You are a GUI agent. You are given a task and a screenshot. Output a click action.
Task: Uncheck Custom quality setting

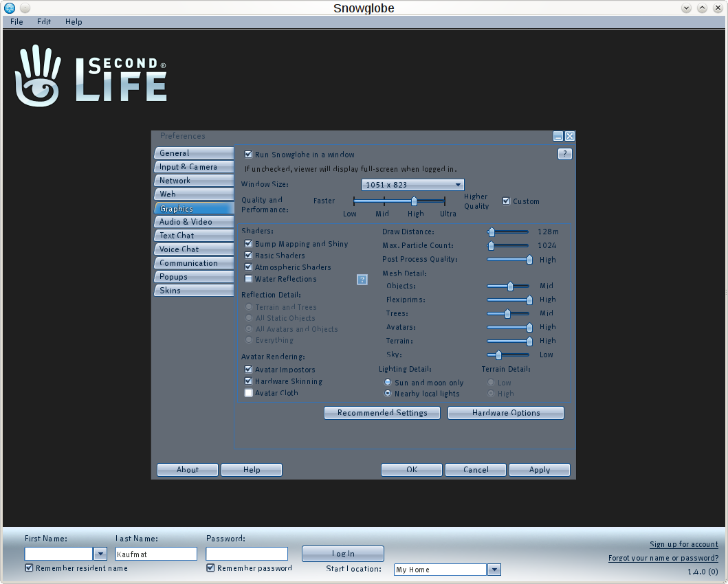507,201
